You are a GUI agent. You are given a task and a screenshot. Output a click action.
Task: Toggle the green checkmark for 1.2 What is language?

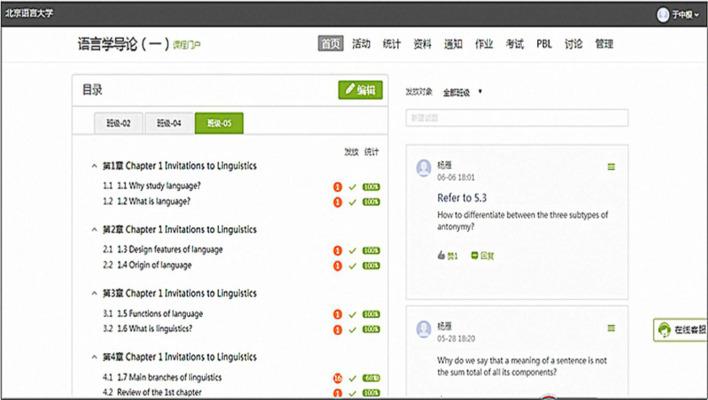[352, 202]
